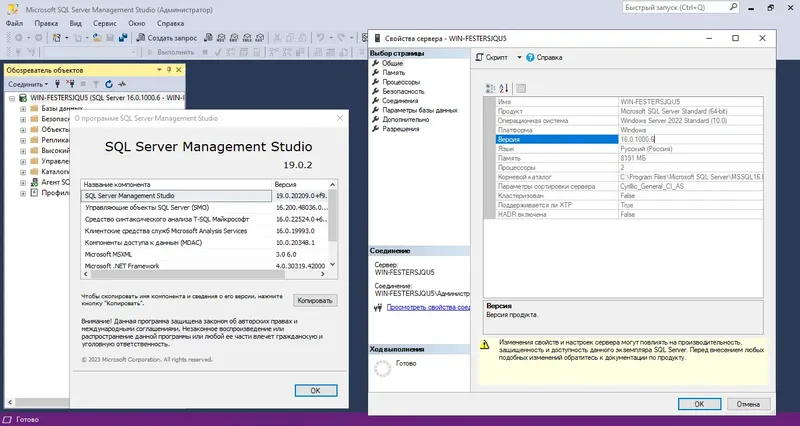Click the horizontal scrollbar in component list
The height and width of the screenshot is (426, 800).
point(187,274)
